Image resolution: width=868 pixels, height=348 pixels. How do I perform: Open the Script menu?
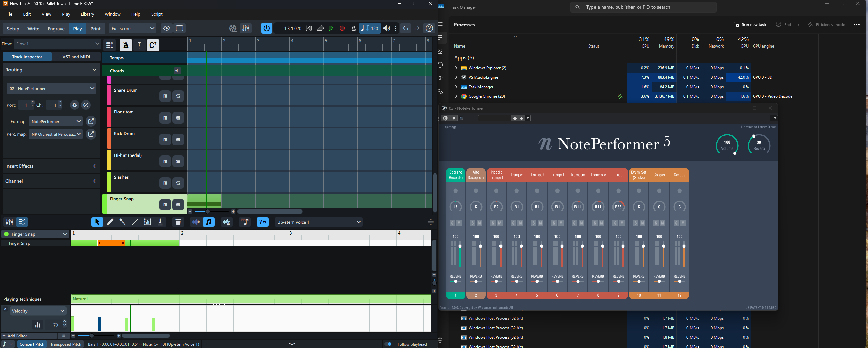[157, 14]
